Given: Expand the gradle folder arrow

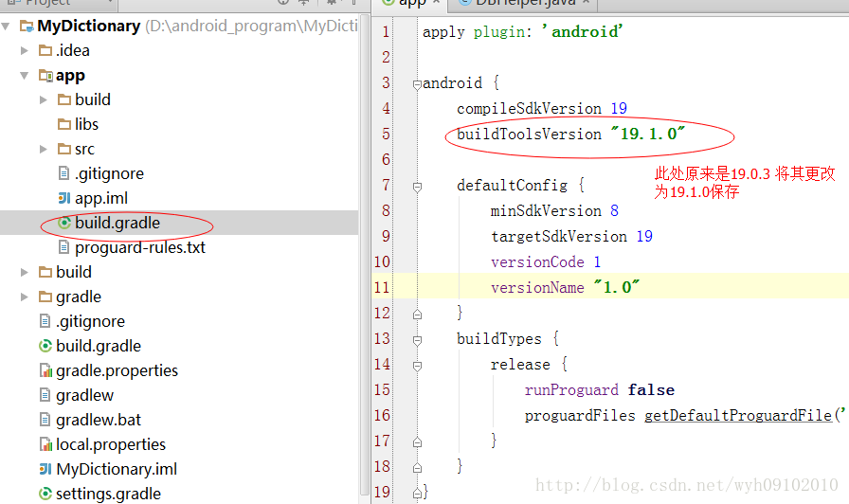Looking at the screenshot, I should 25,297.
